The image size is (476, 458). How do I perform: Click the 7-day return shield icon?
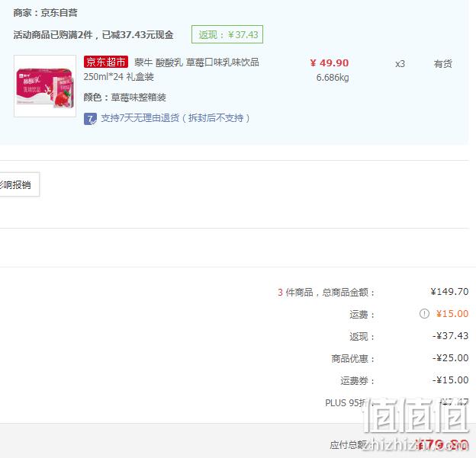point(90,119)
